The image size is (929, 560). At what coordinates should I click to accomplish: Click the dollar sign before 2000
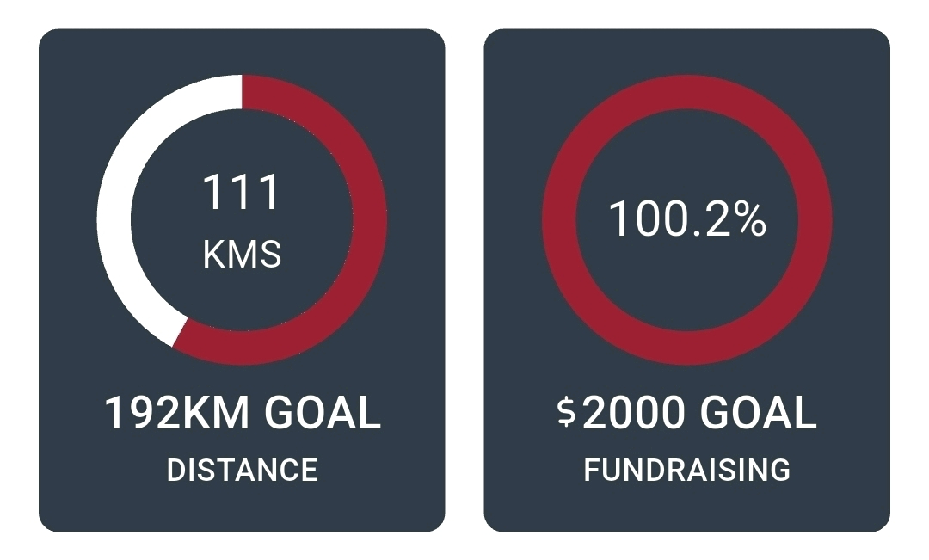pos(565,414)
